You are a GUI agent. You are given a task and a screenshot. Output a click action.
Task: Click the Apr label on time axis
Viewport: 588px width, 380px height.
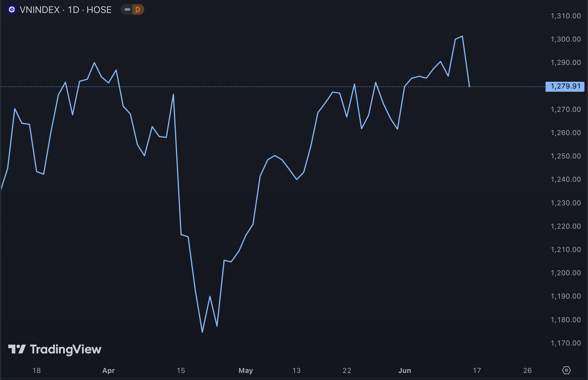109,371
